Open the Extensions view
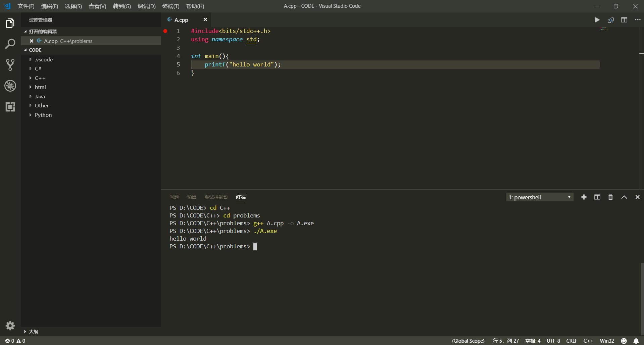This screenshot has height=345, width=644. (x=10, y=107)
